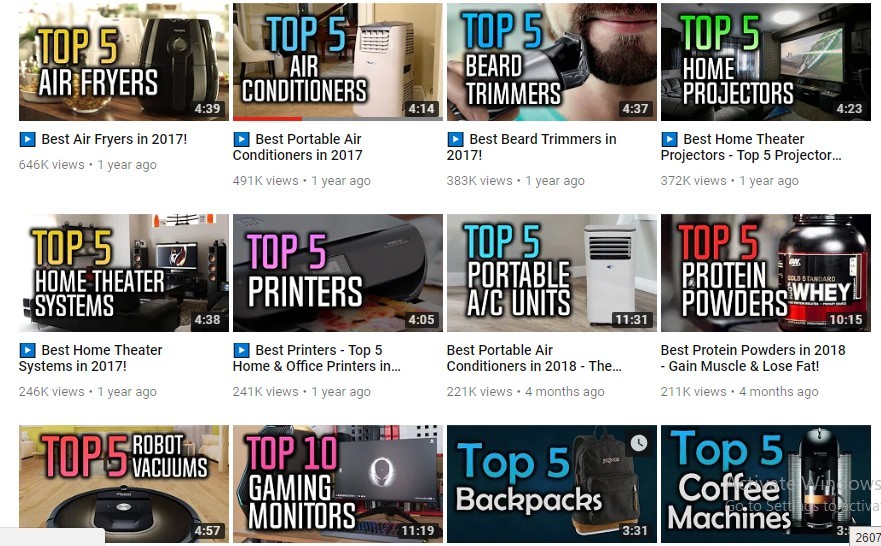Open Best Protein Powders in 2018 title link
This screenshot has height=546, width=881.
[x=753, y=358]
